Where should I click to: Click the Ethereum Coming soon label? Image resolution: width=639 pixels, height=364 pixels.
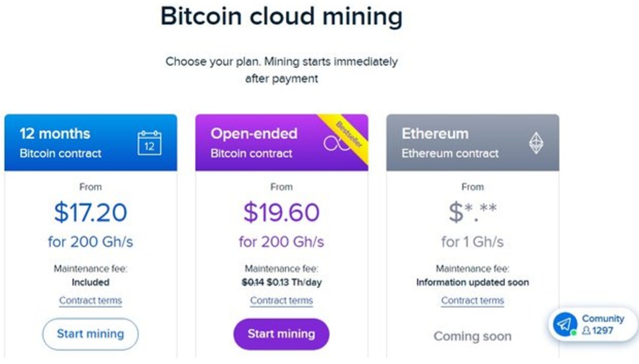[472, 336]
